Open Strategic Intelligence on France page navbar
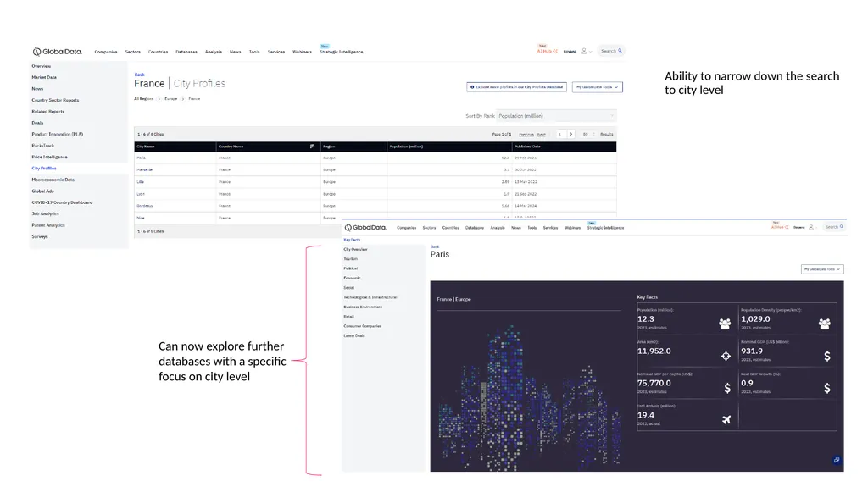 pyautogui.click(x=341, y=52)
